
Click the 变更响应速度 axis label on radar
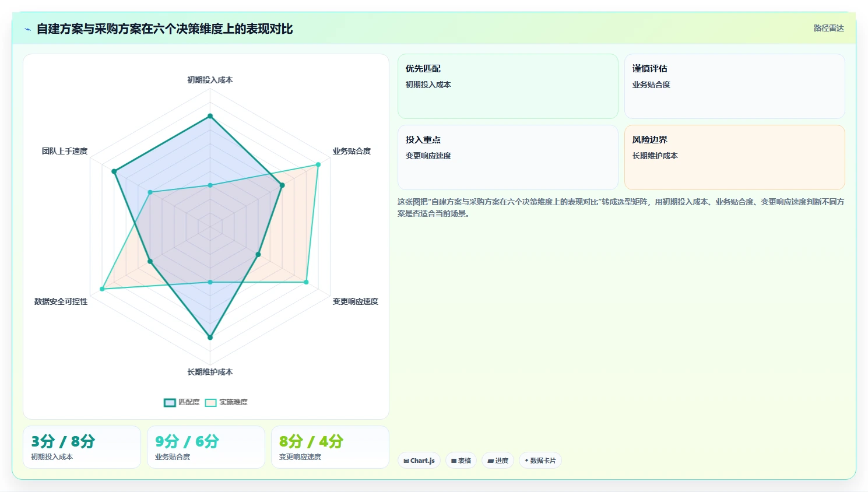click(x=356, y=301)
